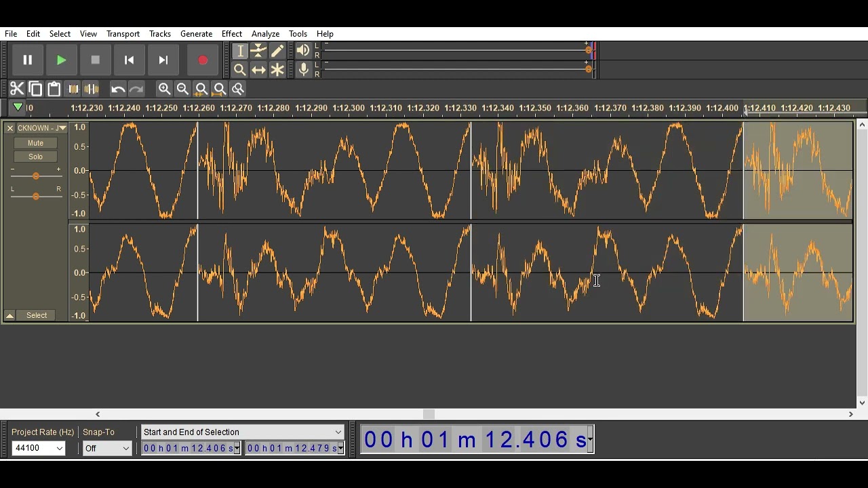Click the track gain slider
868x488 pixels.
pyautogui.click(x=36, y=176)
